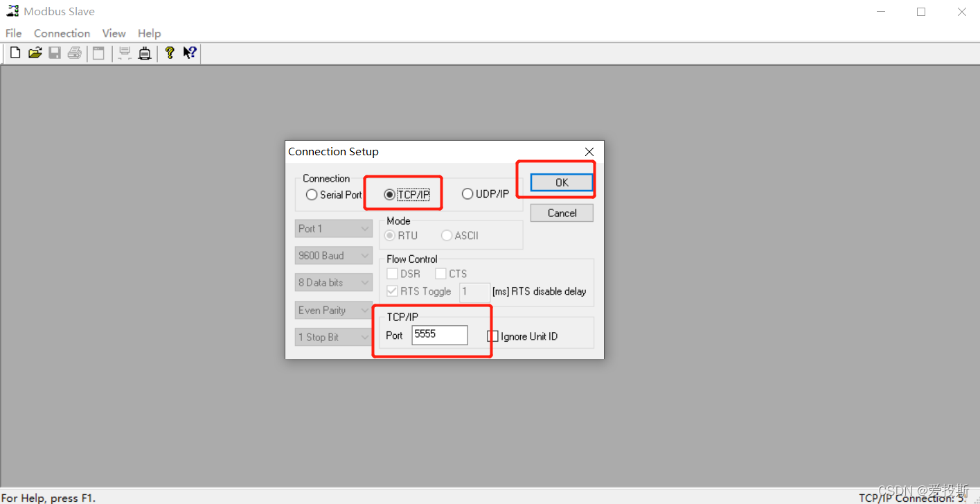This screenshot has width=980, height=504.
Task: Confirm with the OK button
Action: point(562,182)
